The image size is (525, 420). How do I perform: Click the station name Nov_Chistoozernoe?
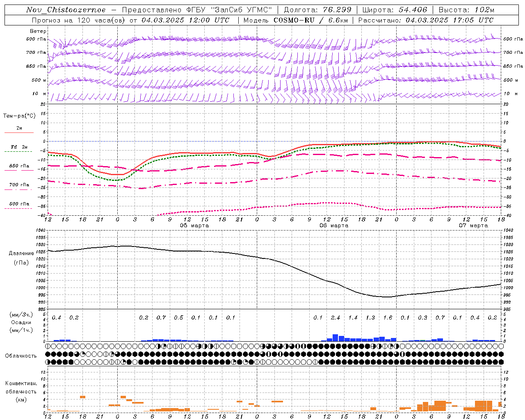pos(66,10)
